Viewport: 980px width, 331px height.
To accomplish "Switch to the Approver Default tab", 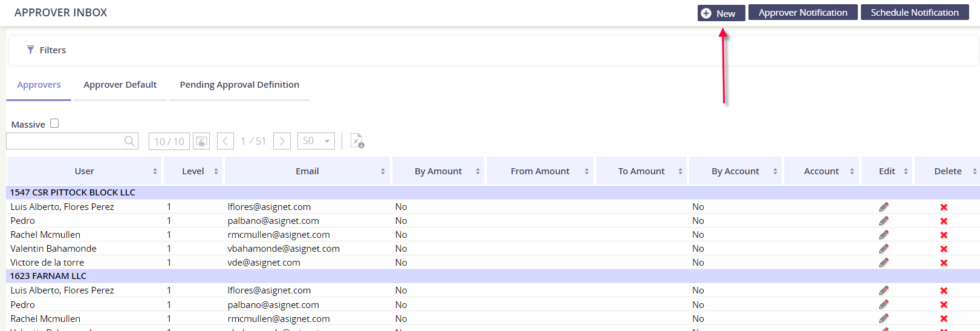I will pos(120,85).
